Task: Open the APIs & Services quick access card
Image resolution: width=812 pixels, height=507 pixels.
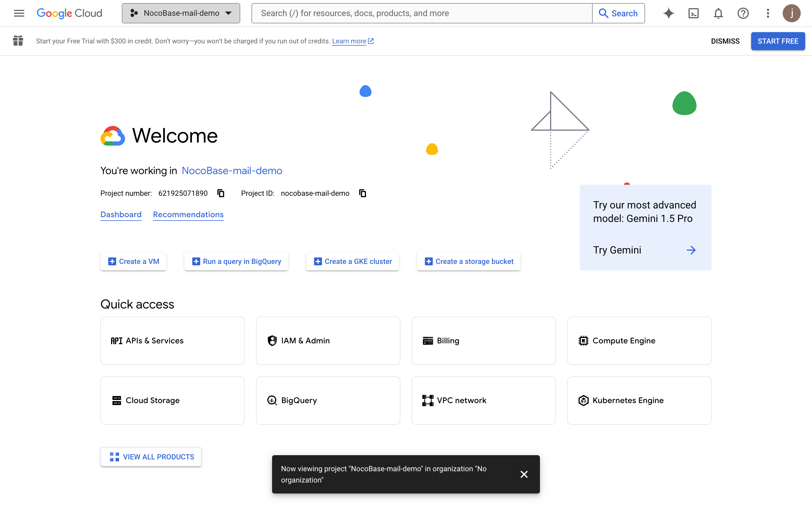Action: (173, 341)
